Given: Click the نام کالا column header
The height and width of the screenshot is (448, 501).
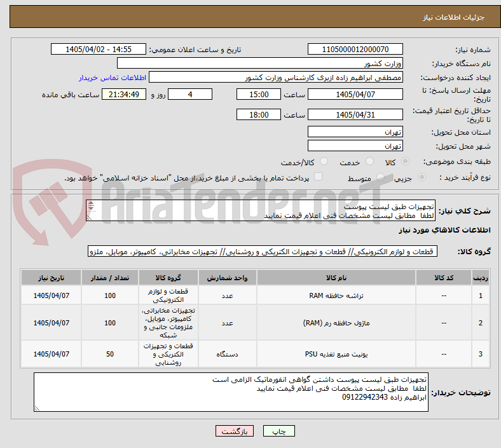Looking at the screenshot, I should (336, 278).
